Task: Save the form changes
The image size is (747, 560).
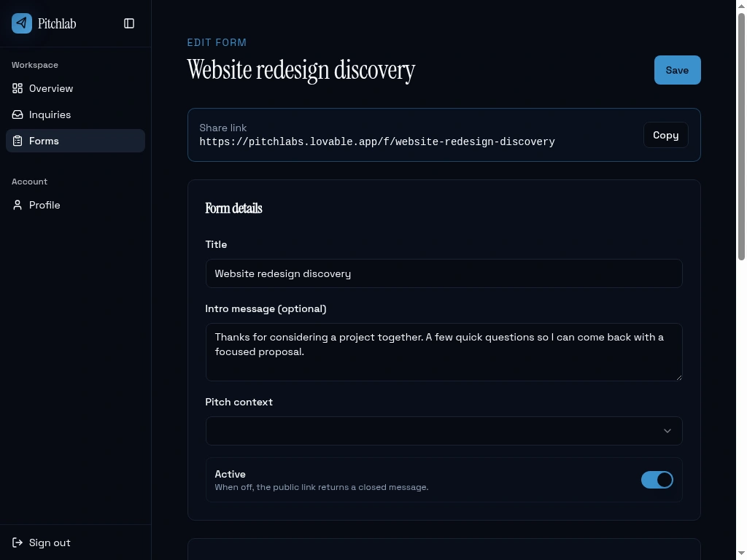Action: [677, 70]
